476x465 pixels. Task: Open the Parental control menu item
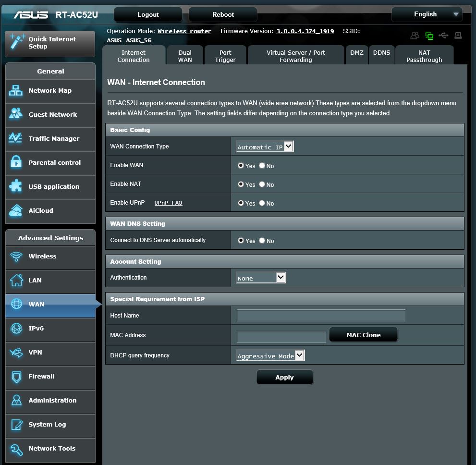coord(50,163)
